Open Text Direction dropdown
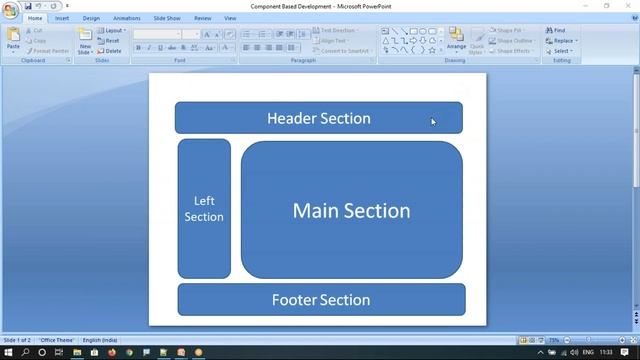Image resolution: width=640 pixels, height=360 pixels. coord(336,30)
